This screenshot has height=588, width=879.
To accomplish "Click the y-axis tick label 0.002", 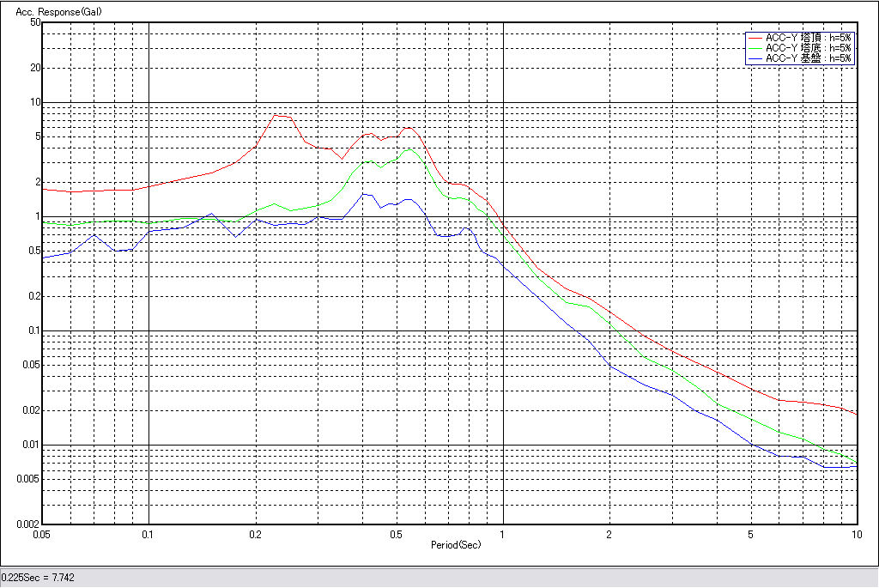I will click(x=30, y=524).
